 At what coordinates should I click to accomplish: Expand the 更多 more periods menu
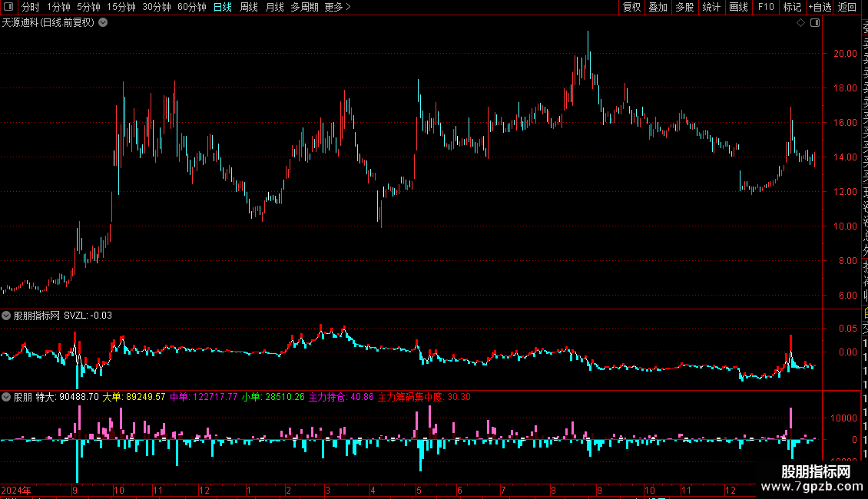tap(337, 7)
